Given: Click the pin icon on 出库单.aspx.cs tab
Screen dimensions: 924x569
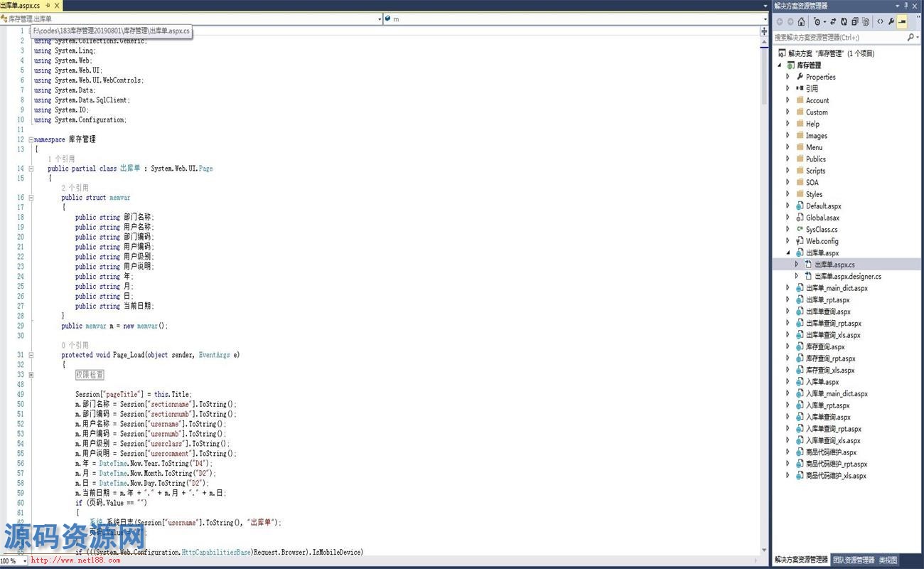Looking at the screenshot, I should (x=48, y=5).
